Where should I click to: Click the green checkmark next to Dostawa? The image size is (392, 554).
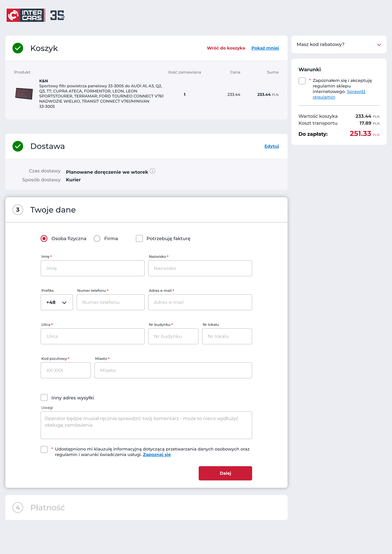[18, 146]
